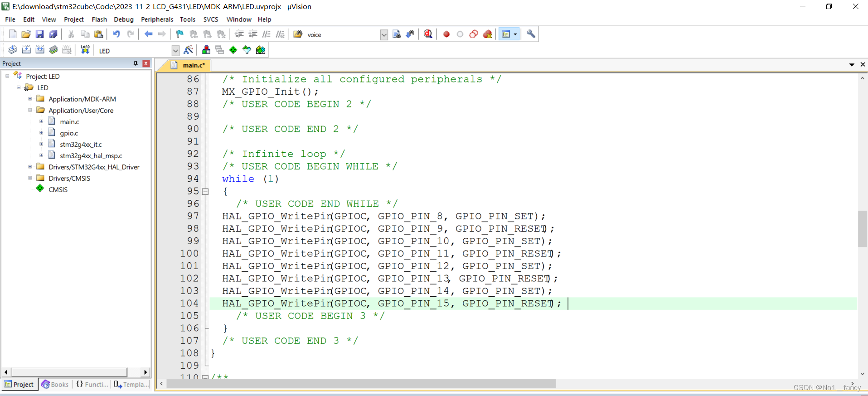Open the editor tab list dropdown arrow

852,65
